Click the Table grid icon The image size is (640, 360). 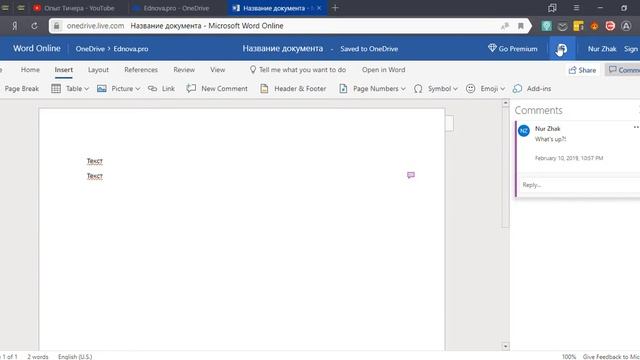[56, 89]
